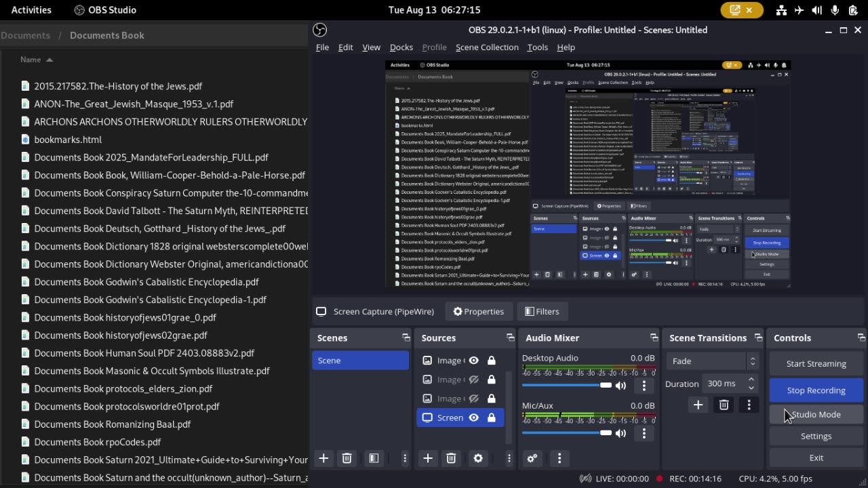This screenshot has width=868, height=488.
Task: Toggle lock on the Screen source
Action: click(x=491, y=418)
